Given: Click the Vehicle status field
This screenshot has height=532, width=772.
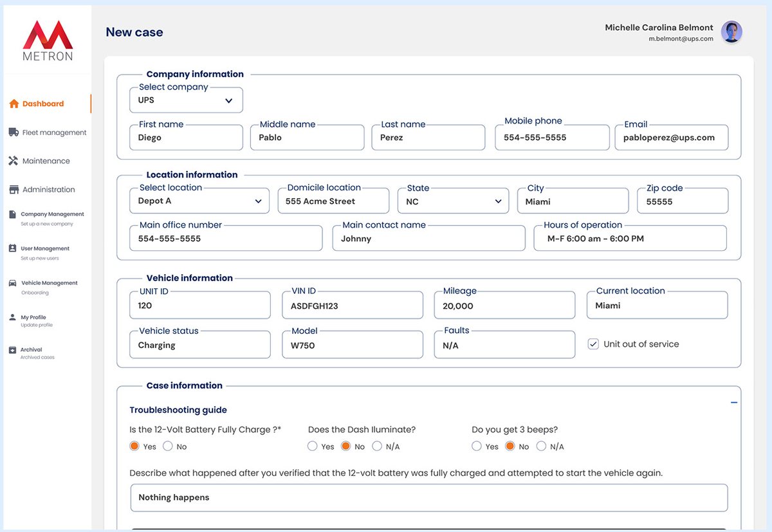Looking at the screenshot, I should (x=200, y=345).
